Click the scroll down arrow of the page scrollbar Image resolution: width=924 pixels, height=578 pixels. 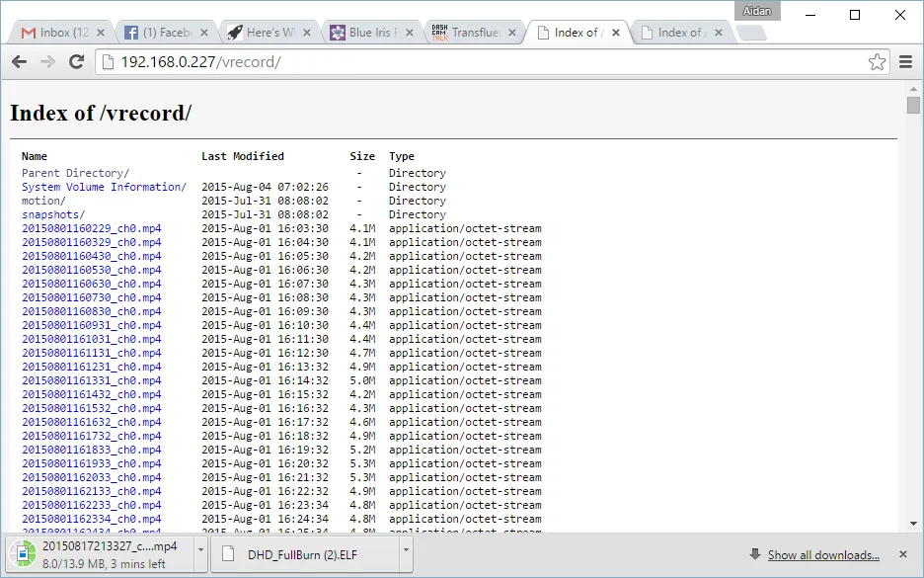913,523
